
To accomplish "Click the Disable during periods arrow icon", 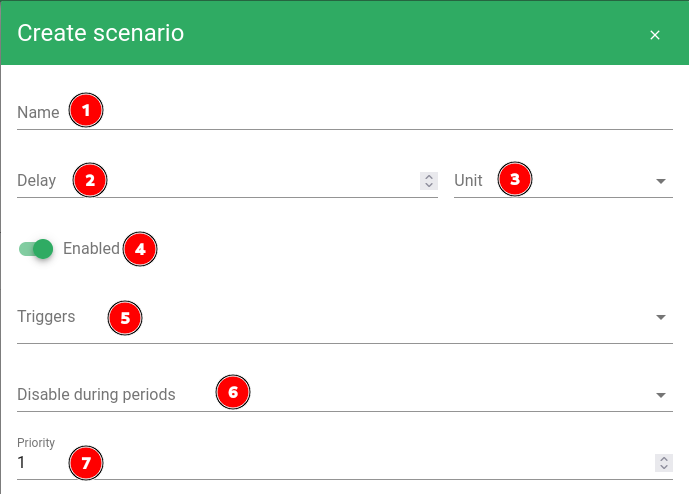I will click(x=660, y=395).
